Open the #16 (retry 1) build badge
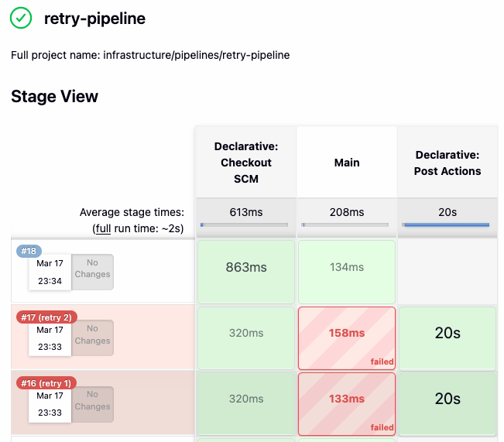The height and width of the screenshot is (442, 504). pyautogui.click(x=46, y=382)
